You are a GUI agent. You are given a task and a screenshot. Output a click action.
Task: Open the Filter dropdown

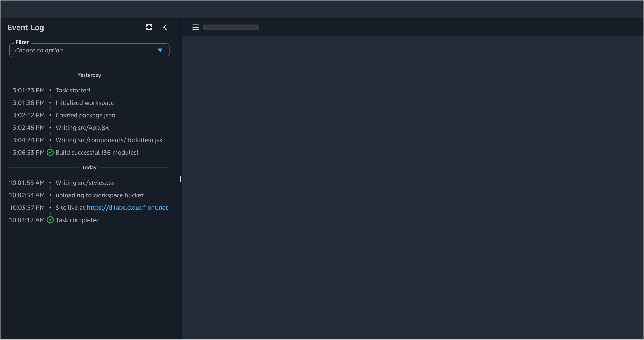coord(89,50)
